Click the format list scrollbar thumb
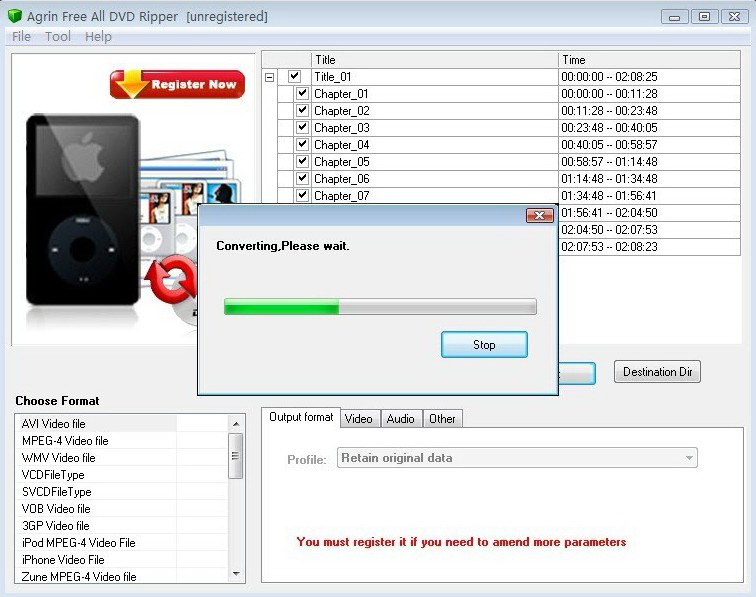 pos(235,456)
